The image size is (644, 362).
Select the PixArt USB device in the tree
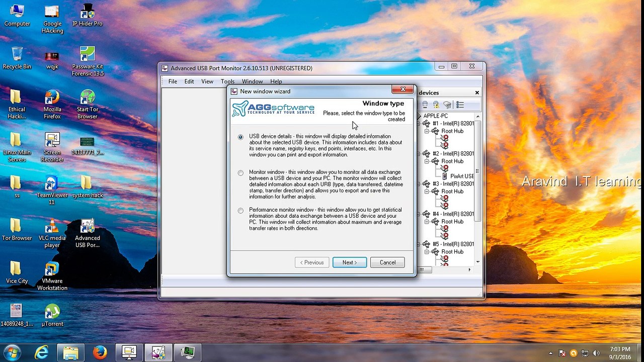(462, 176)
